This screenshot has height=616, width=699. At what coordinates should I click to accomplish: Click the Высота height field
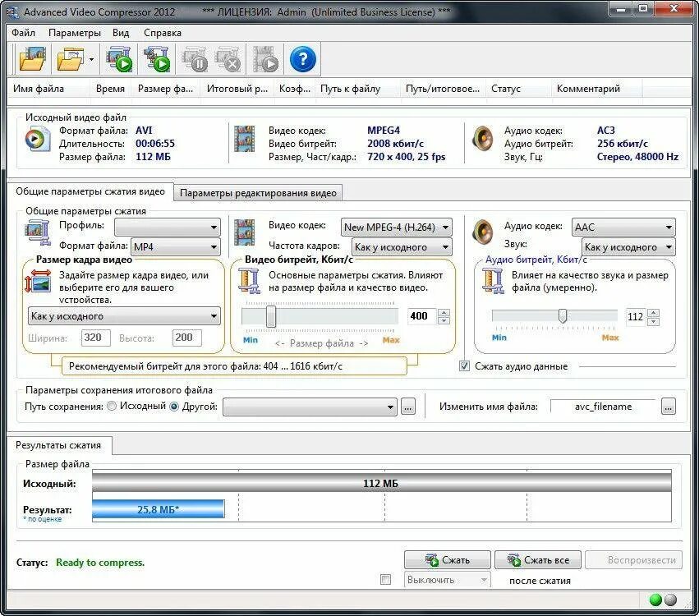pos(186,338)
